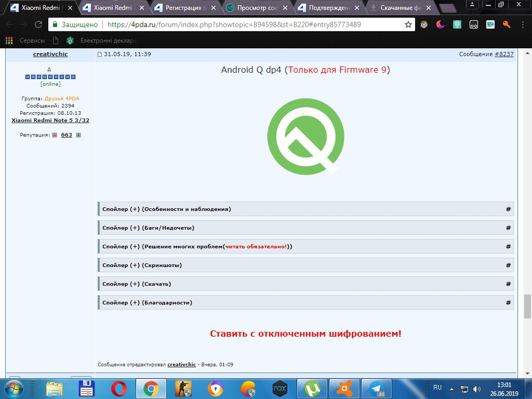Switch to the first Xiaomi Redmi tab
This screenshot has width=532, height=399.
click(41, 7)
